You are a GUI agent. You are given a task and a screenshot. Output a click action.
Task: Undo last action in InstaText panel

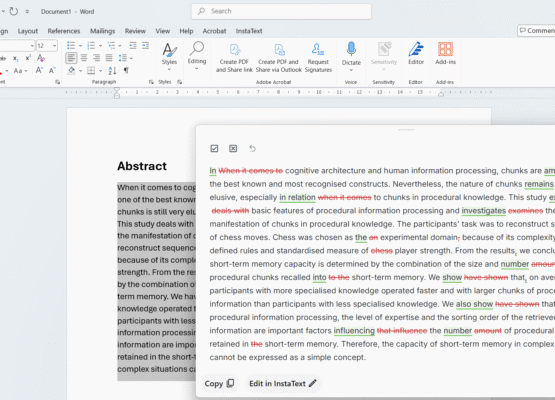point(252,148)
